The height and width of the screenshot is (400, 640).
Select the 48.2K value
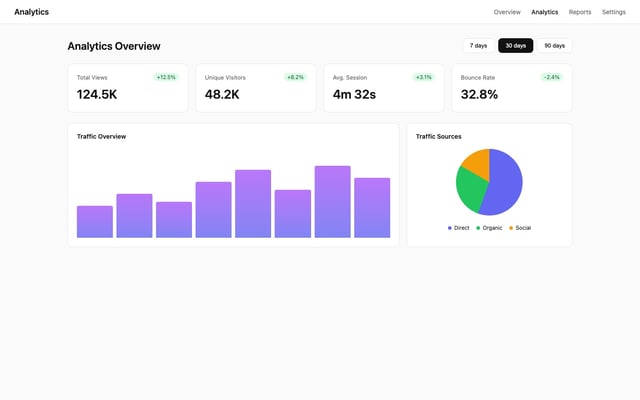(222, 94)
